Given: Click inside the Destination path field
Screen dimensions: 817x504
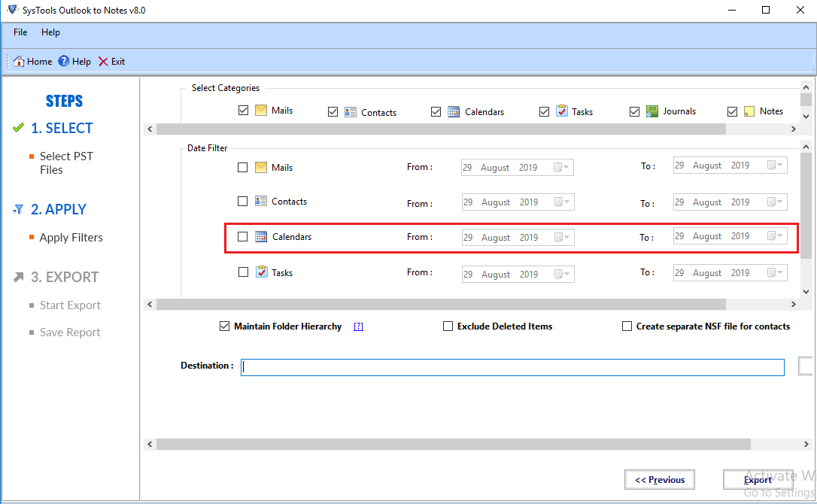Looking at the screenshot, I should click(x=513, y=367).
